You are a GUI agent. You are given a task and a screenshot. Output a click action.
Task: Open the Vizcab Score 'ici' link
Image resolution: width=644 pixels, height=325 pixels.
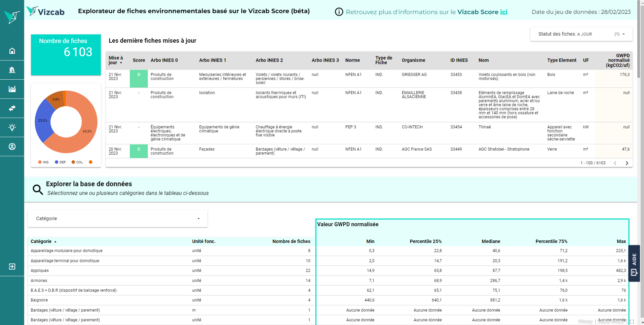tap(503, 12)
